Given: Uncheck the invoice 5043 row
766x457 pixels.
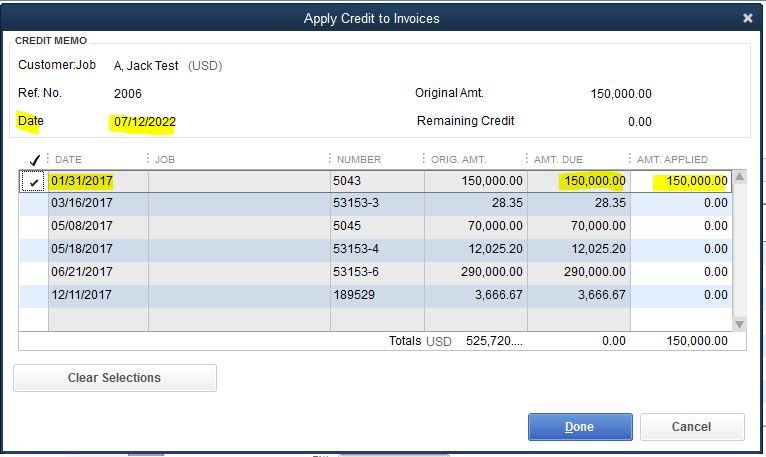Looking at the screenshot, I should click(34, 182).
